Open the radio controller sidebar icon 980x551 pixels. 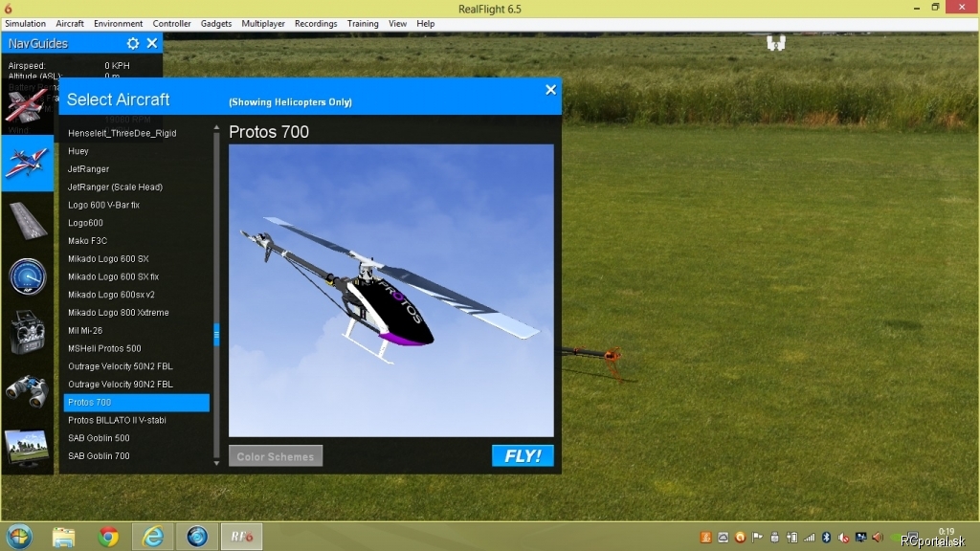tap(28, 332)
